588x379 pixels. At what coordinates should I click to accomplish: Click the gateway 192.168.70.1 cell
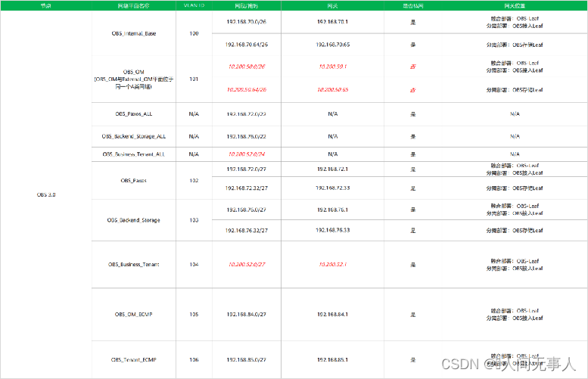(x=333, y=22)
